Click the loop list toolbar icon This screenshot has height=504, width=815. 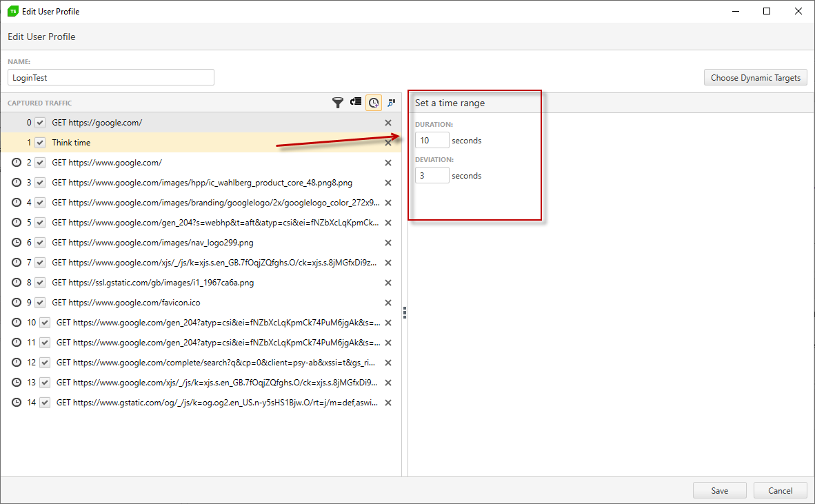pyautogui.click(x=356, y=102)
